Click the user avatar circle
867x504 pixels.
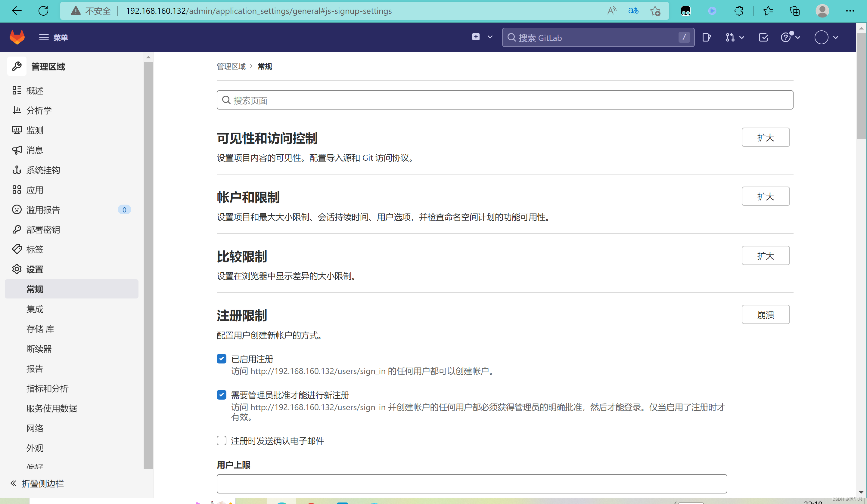pyautogui.click(x=821, y=37)
